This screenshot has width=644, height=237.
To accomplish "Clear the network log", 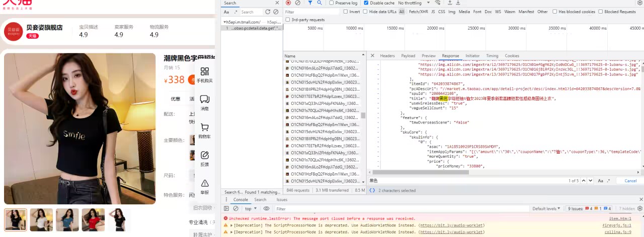I will tap(298, 3).
